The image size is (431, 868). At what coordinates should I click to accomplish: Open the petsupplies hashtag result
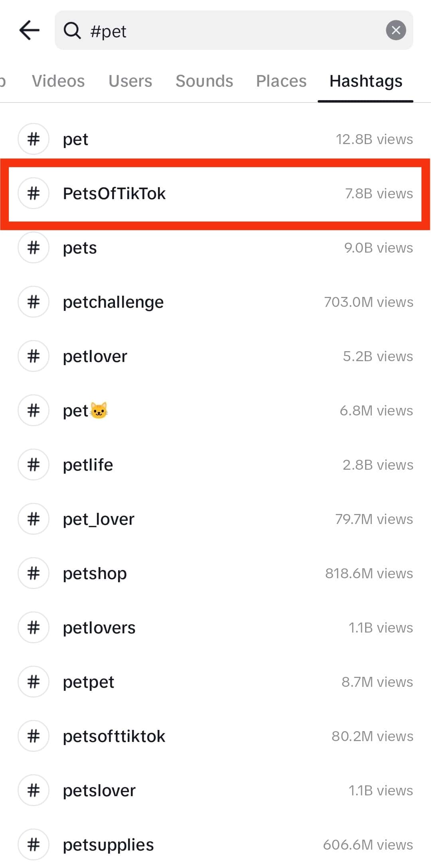tap(108, 845)
